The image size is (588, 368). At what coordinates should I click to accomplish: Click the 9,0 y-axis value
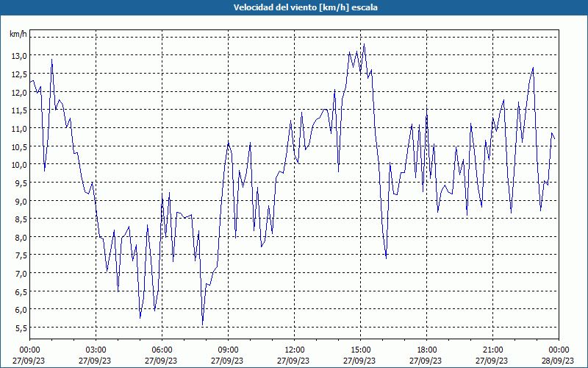pos(21,201)
